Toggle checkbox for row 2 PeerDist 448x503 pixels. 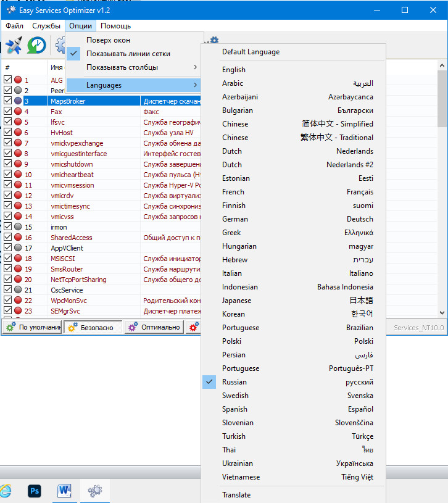7,90
